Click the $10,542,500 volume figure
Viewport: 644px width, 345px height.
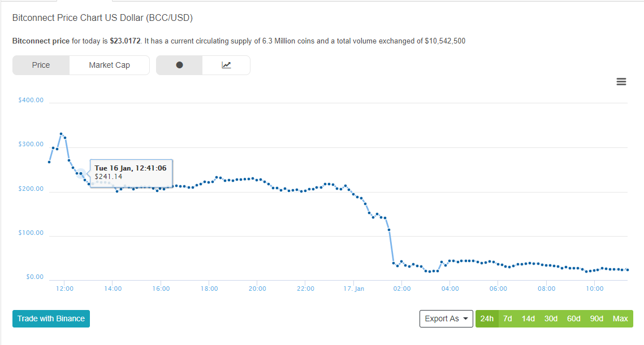tap(445, 41)
